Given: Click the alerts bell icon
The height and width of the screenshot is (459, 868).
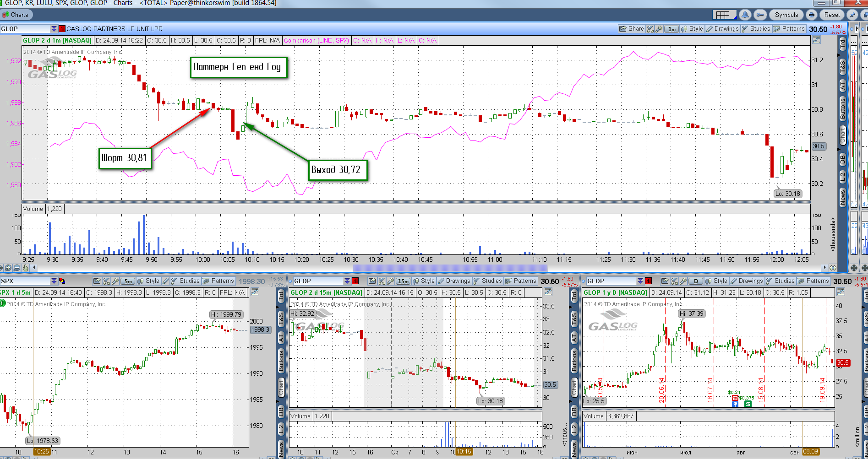Looking at the screenshot, I should tap(745, 15).
